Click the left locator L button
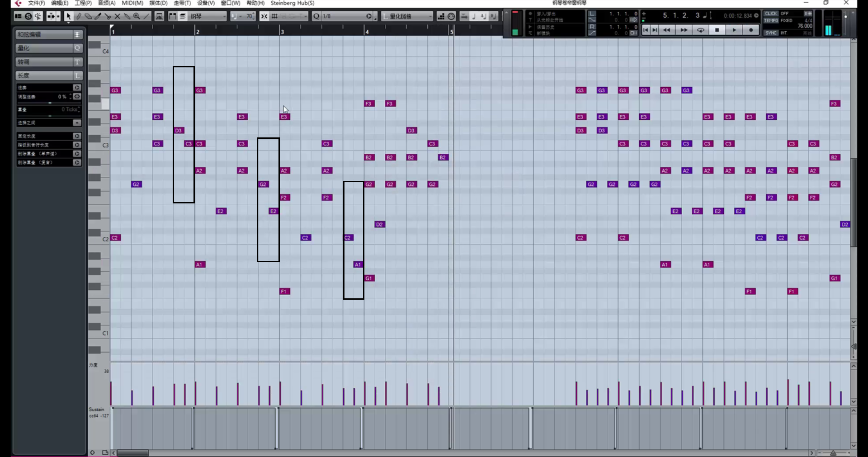 pos(592,14)
